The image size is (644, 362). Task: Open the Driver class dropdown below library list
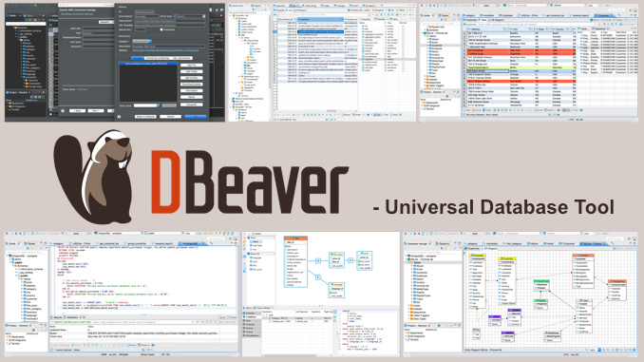coord(146,105)
